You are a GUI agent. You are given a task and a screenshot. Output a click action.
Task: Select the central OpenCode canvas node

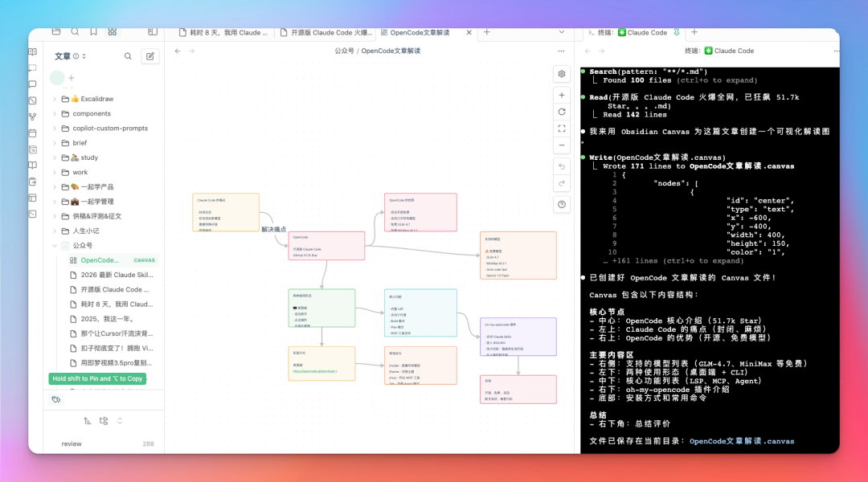[326, 246]
